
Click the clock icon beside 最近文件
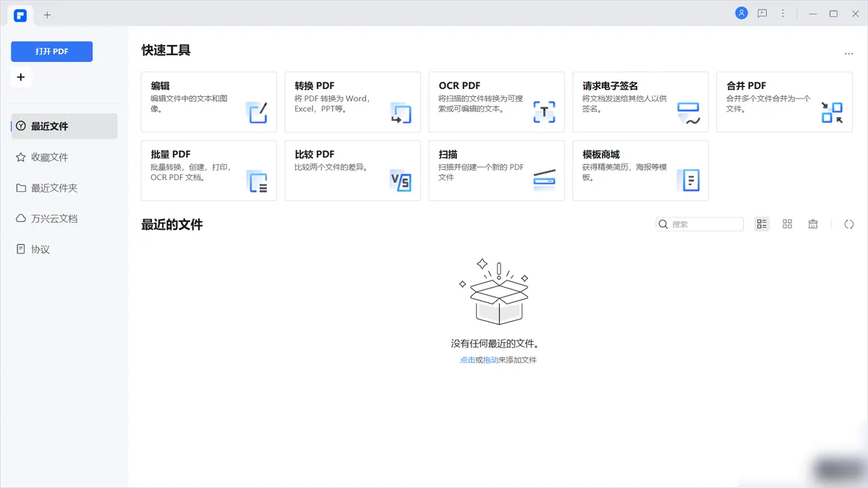[x=21, y=126]
